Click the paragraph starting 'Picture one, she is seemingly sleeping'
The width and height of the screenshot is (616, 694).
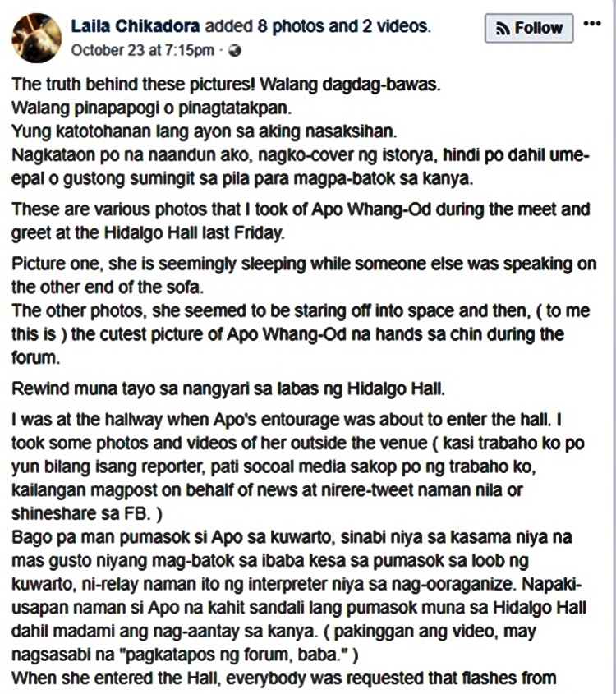(304, 275)
